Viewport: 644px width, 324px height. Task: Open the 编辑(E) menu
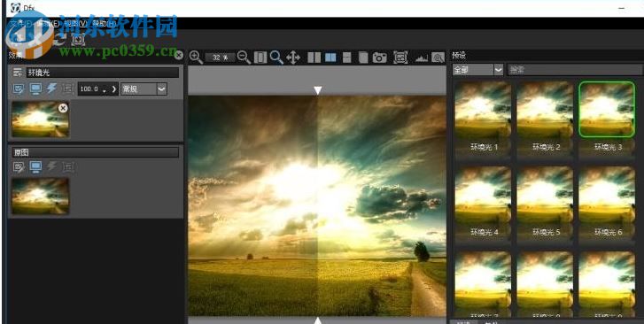point(49,23)
